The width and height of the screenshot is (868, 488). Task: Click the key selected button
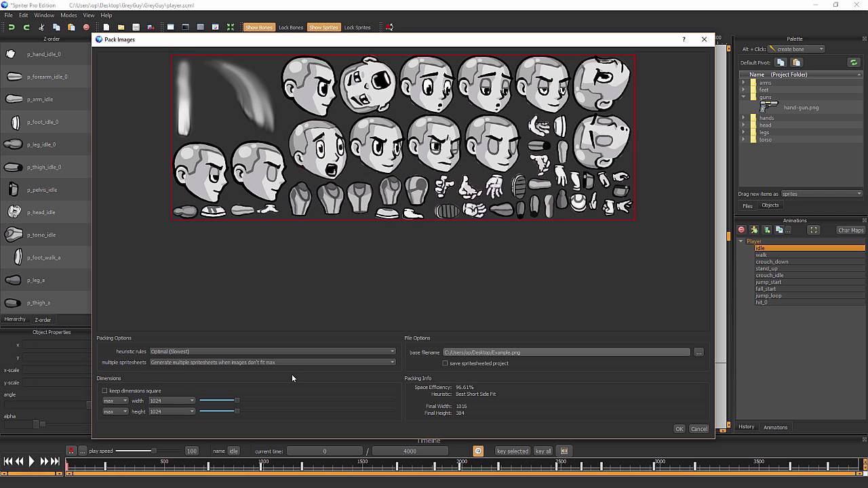(x=513, y=451)
